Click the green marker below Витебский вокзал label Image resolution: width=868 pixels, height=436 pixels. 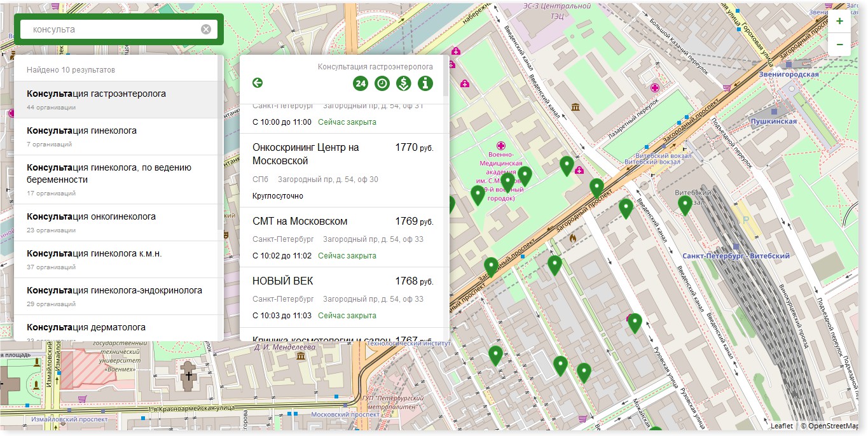(x=685, y=206)
